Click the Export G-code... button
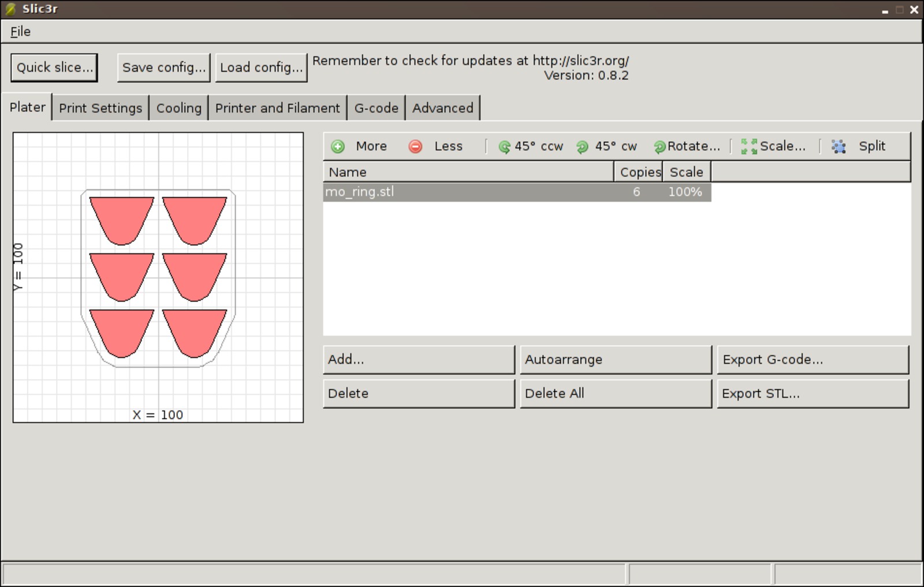This screenshot has width=924, height=587. tap(813, 360)
